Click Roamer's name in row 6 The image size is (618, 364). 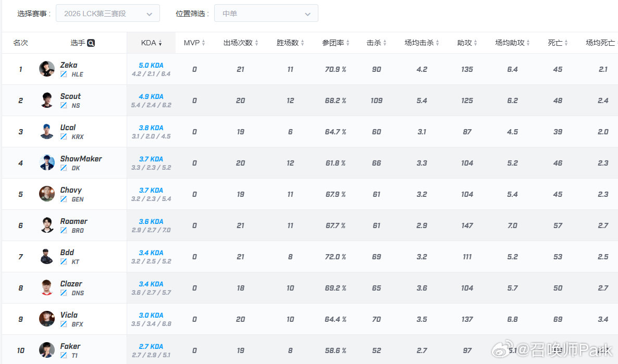[73, 221]
